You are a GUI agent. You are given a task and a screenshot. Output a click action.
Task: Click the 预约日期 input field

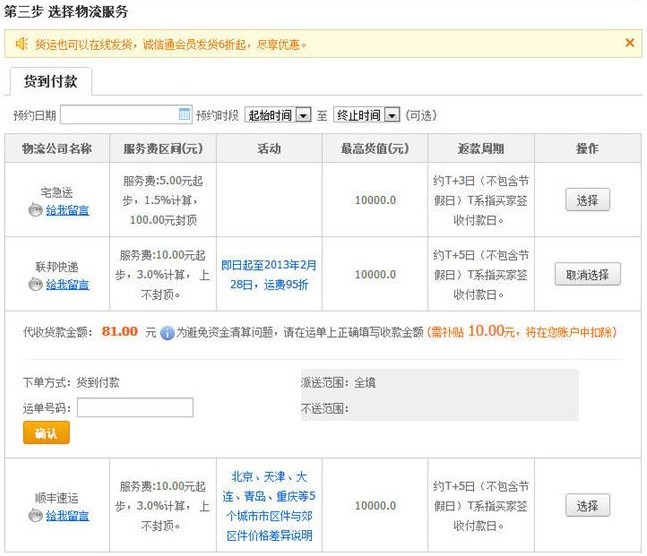(x=126, y=114)
